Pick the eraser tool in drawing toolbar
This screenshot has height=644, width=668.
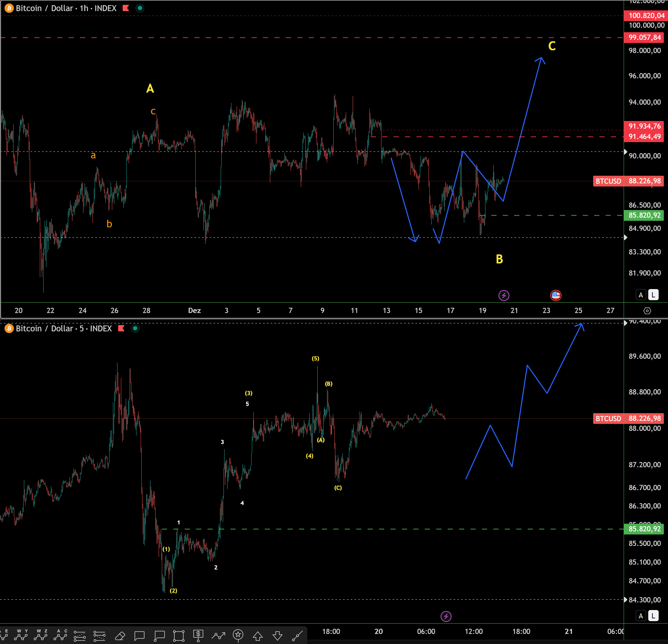click(120, 636)
